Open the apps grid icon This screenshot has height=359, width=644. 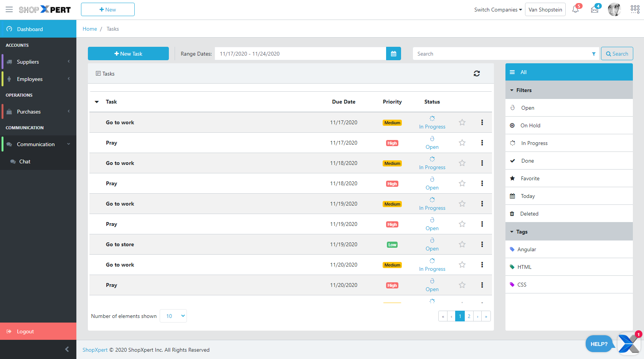(635, 9)
